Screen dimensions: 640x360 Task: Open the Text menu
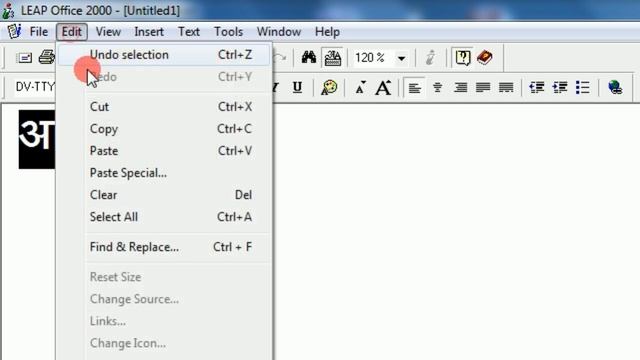point(189,32)
